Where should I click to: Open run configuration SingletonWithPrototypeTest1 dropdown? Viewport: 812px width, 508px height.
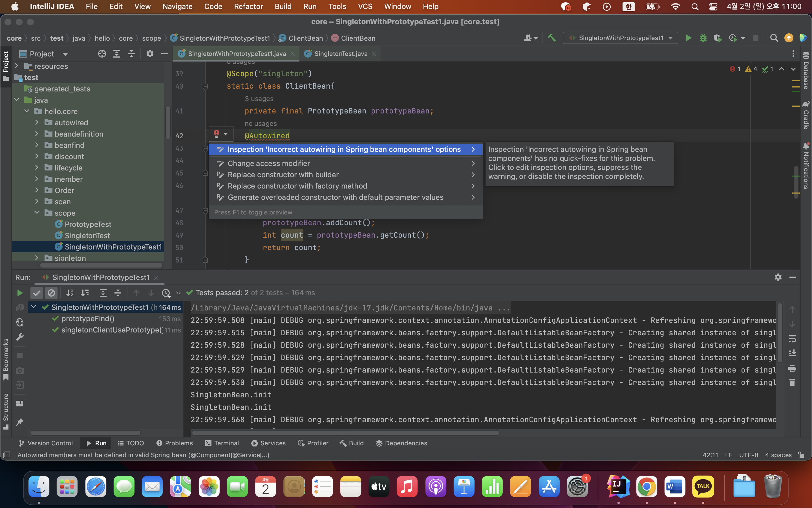(620, 38)
